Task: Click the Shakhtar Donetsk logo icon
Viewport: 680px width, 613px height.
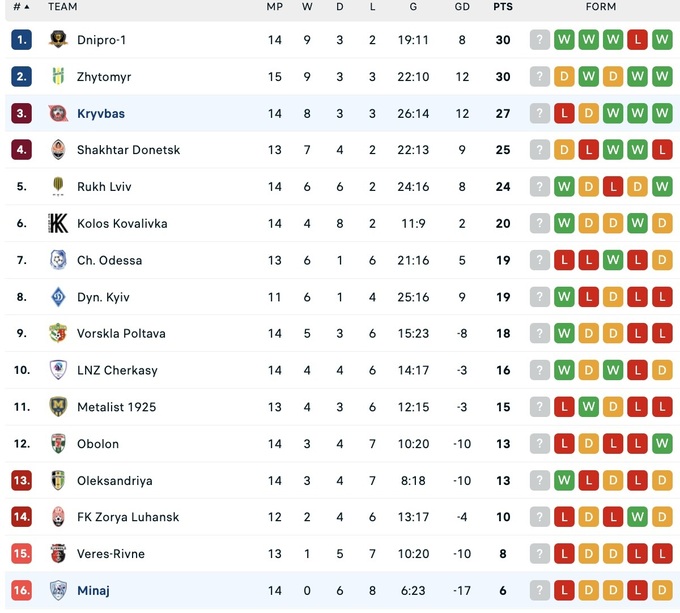Action: [x=58, y=150]
